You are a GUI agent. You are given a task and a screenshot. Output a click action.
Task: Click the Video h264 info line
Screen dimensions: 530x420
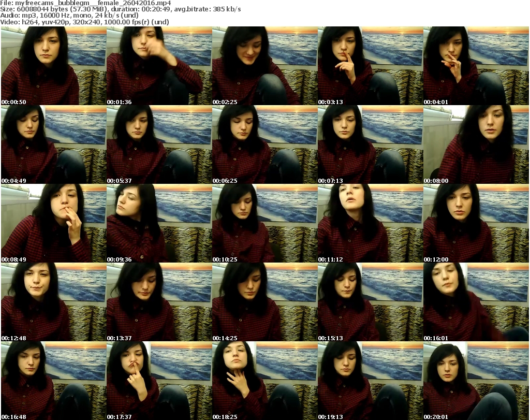point(84,22)
